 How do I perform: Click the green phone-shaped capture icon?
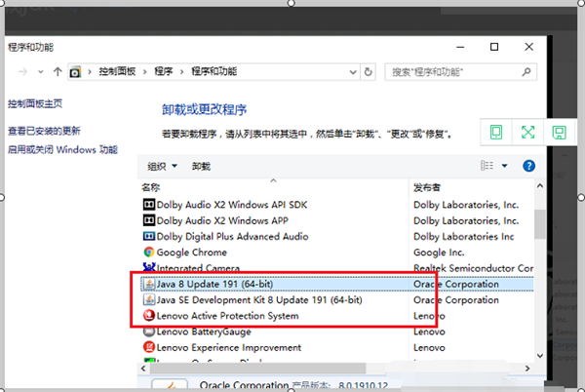tap(496, 132)
